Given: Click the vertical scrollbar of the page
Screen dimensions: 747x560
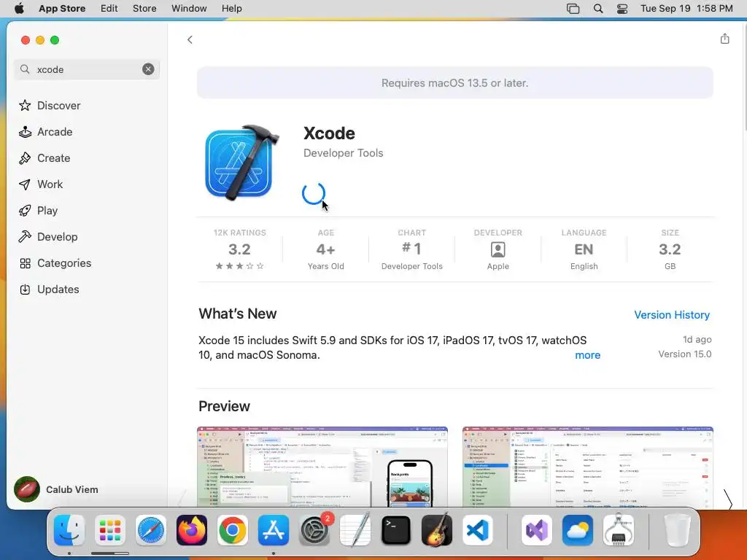Looking at the screenshot, I should (744, 76).
